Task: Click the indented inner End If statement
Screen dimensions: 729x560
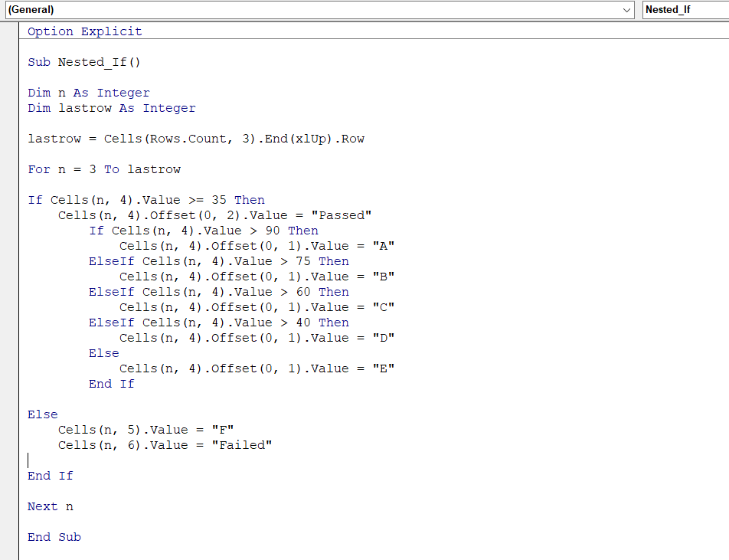Action: (x=111, y=384)
